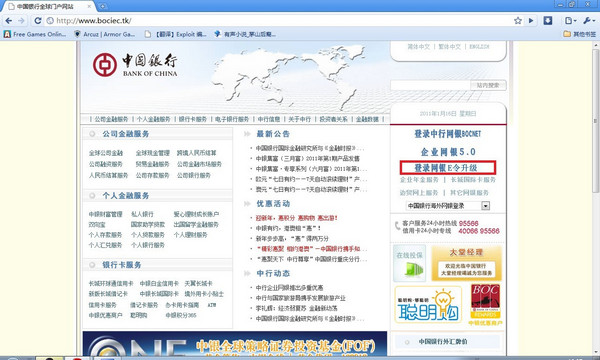Switch language to ENGLISH
Image resolution: width=600 pixels, height=360 pixels.
click(x=479, y=47)
